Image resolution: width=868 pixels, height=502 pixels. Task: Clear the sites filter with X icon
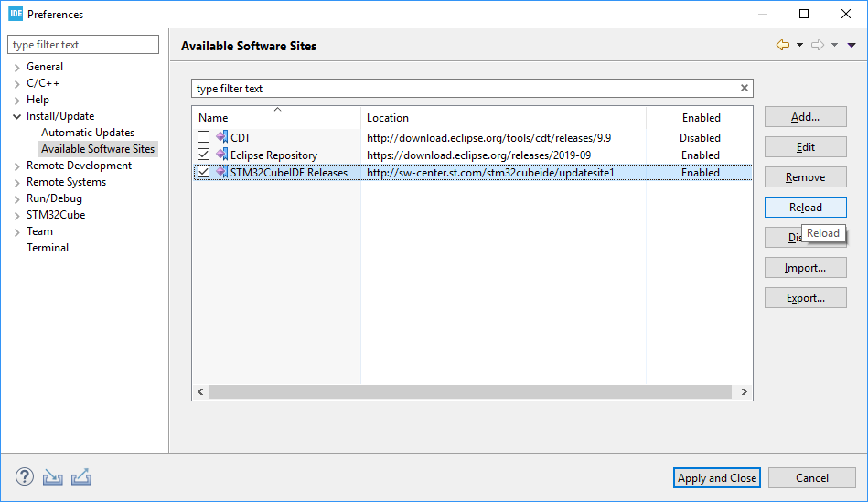744,88
